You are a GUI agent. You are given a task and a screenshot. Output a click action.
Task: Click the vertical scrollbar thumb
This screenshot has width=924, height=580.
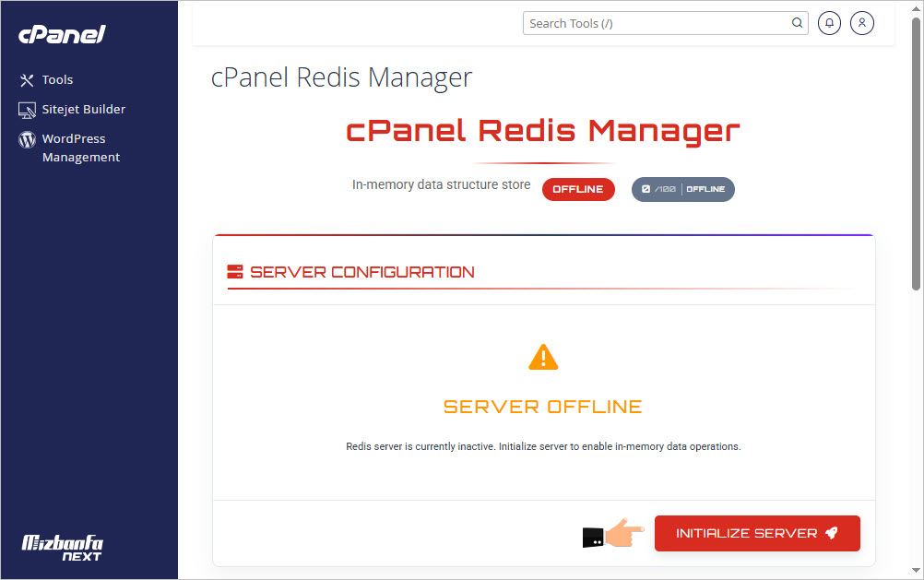[916, 153]
